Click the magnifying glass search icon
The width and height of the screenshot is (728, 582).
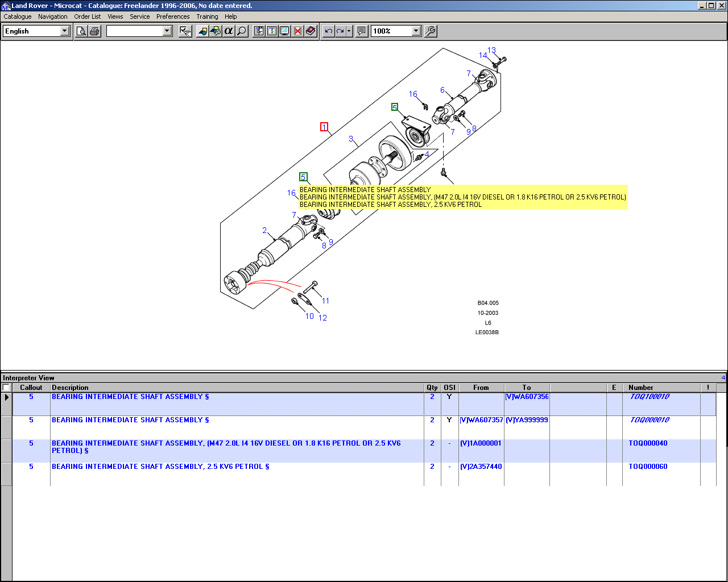(x=242, y=31)
